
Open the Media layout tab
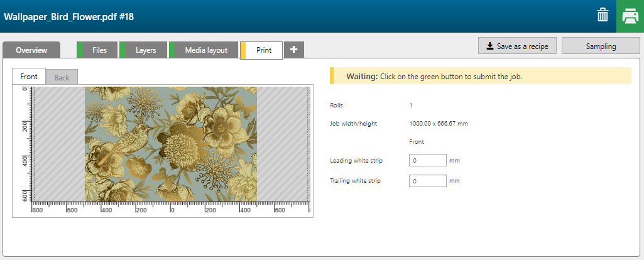click(x=205, y=50)
